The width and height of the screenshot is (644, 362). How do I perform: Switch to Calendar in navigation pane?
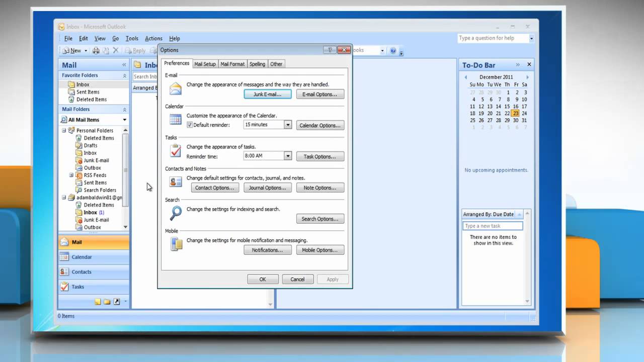coord(94,257)
